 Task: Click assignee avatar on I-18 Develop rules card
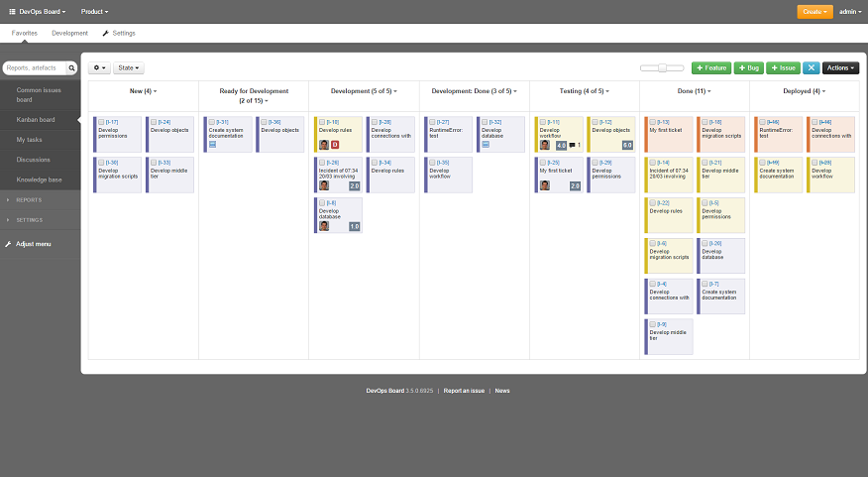tap(324, 145)
